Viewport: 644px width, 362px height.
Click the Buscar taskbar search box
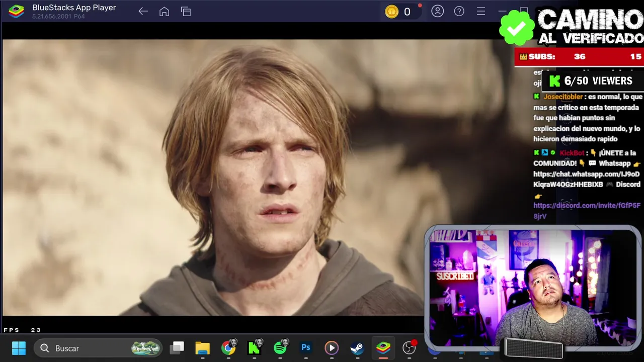pos(98,348)
